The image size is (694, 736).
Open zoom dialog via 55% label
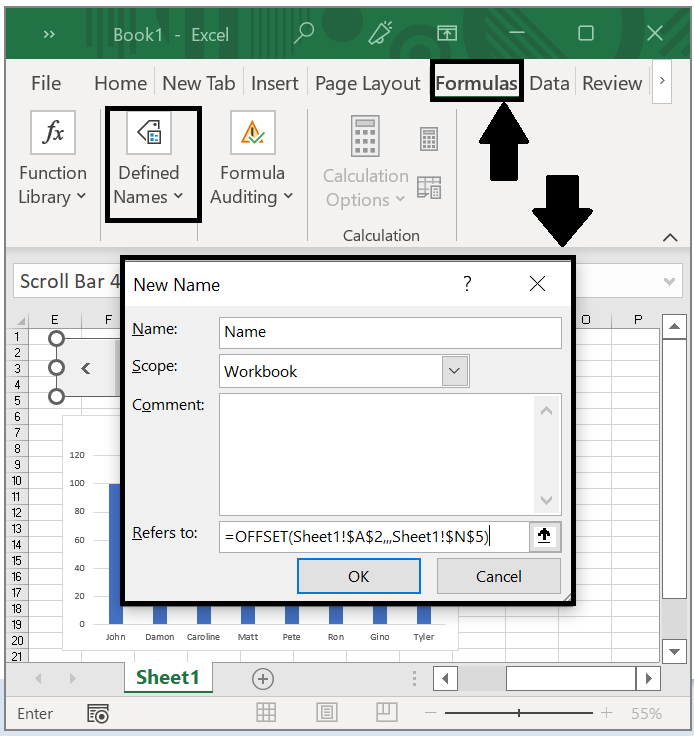pyautogui.click(x=646, y=713)
